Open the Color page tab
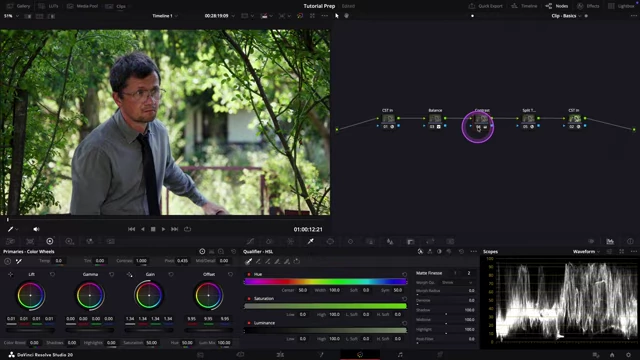Image resolution: width=640 pixels, height=360 pixels. point(360,355)
